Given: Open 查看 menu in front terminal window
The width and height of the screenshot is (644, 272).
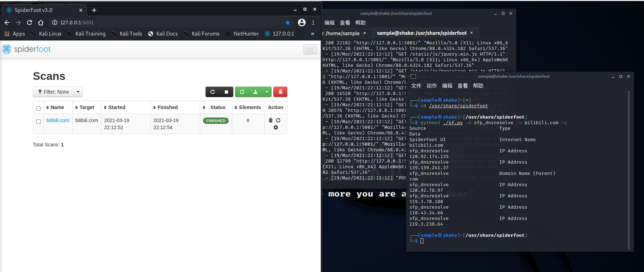Looking at the screenshot, I should point(463,86).
